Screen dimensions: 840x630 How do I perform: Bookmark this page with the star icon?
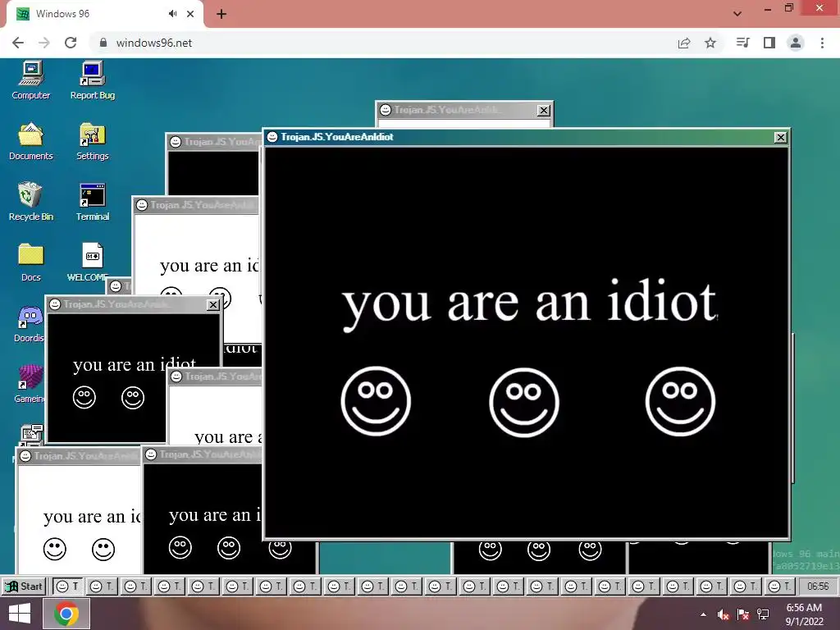pyautogui.click(x=710, y=43)
